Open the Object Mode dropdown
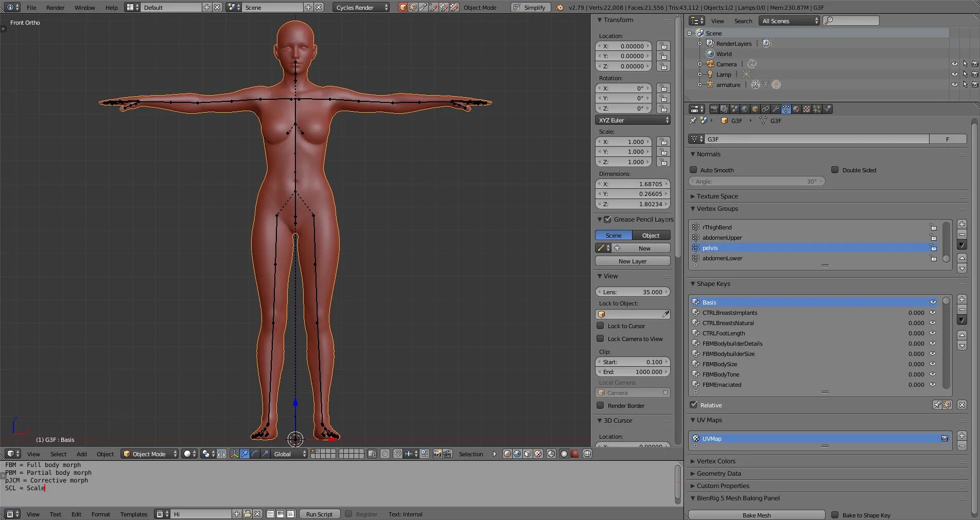The width and height of the screenshot is (980, 520). coord(149,454)
